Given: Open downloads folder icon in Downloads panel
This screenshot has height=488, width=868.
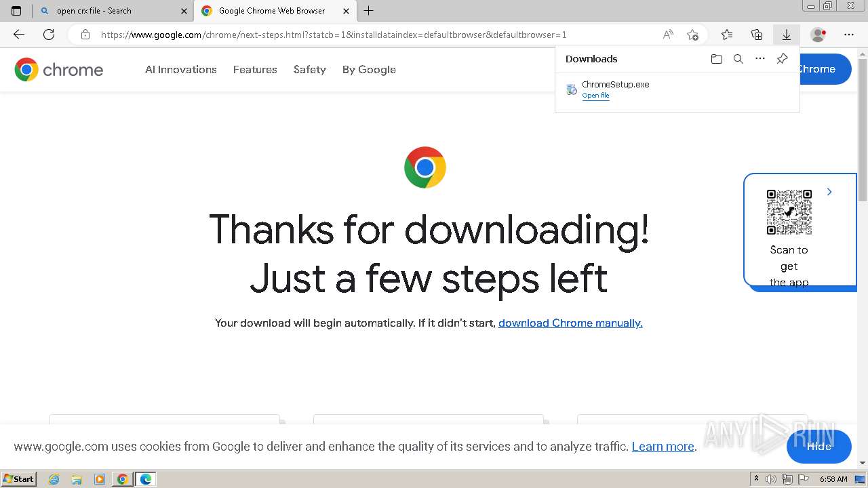Looking at the screenshot, I should (x=717, y=59).
